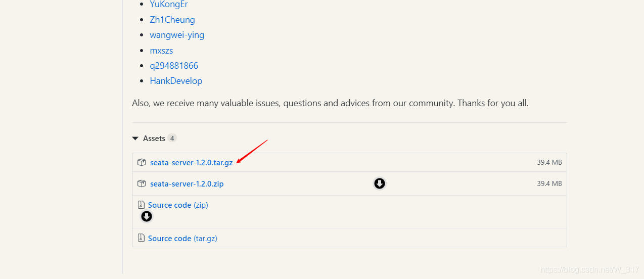This screenshot has height=279, width=644.
Task: Click download arrow icon in seata-server-1.2.0.zip row
Action: [x=380, y=183]
